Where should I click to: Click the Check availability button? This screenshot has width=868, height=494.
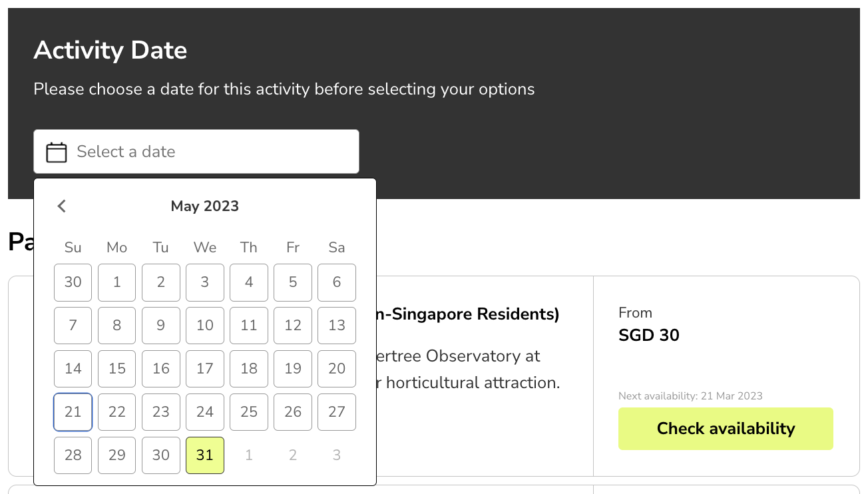click(x=726, y=428)
